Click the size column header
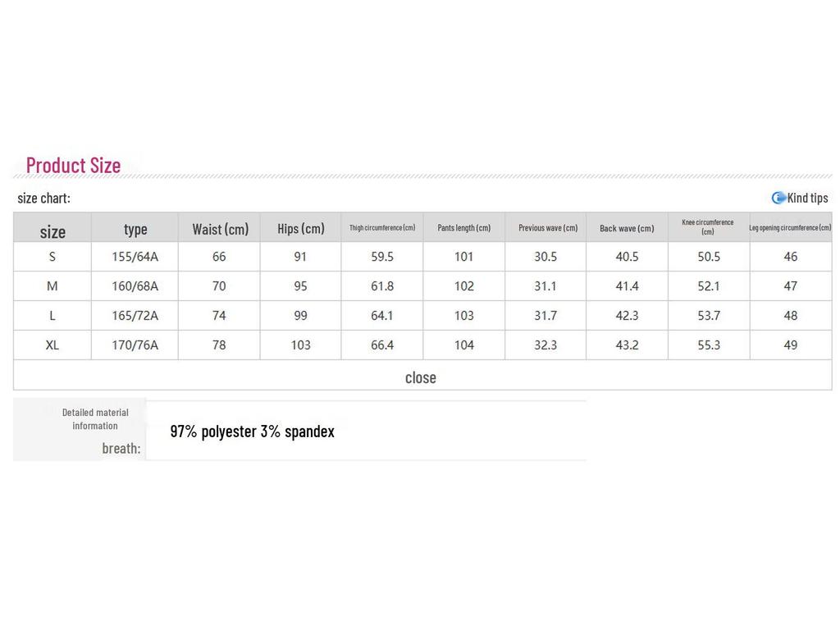Image resolution: width=840 pixels, height=630 pixels. click(x=52, y=231)
